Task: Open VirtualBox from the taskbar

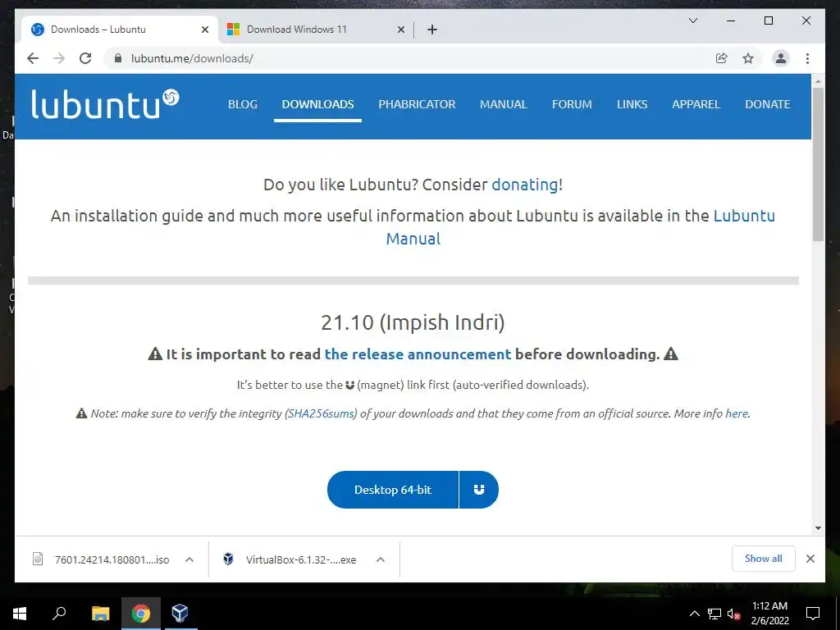Action: click(x=180, y=614)
